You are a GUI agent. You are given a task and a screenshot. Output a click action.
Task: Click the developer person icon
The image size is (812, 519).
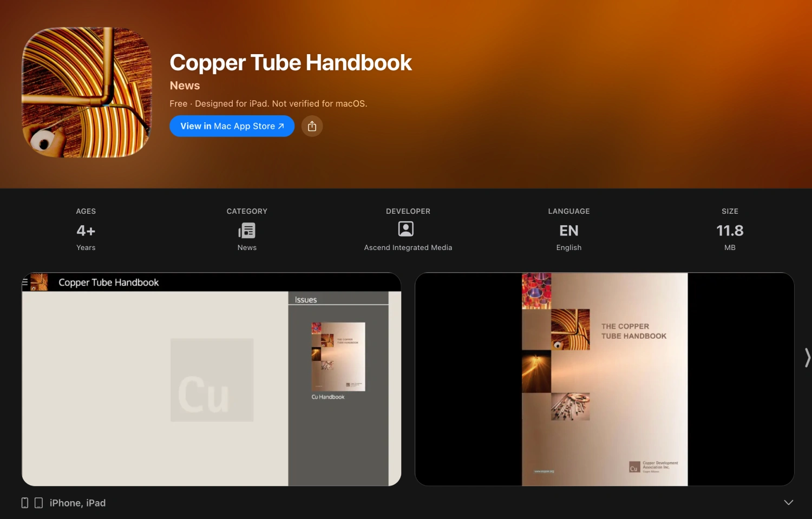coord(406,229)
